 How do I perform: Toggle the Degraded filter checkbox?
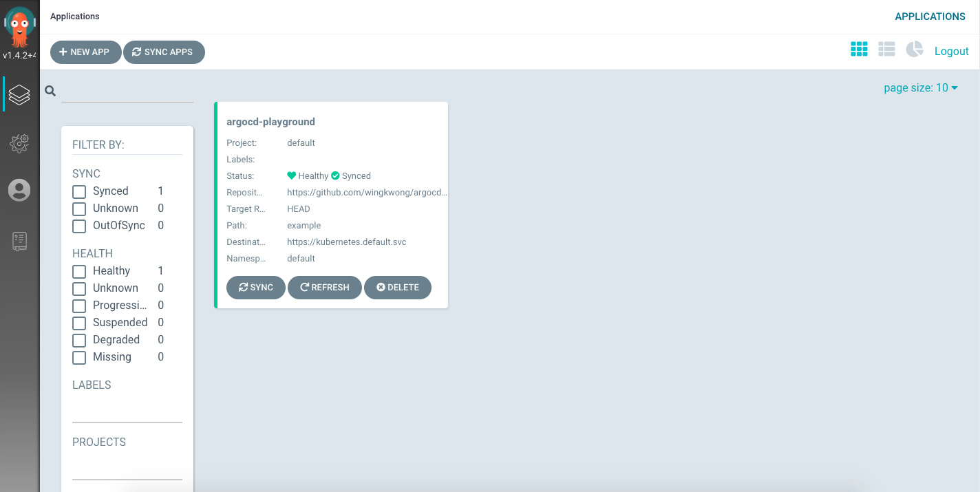coord(79,340)
